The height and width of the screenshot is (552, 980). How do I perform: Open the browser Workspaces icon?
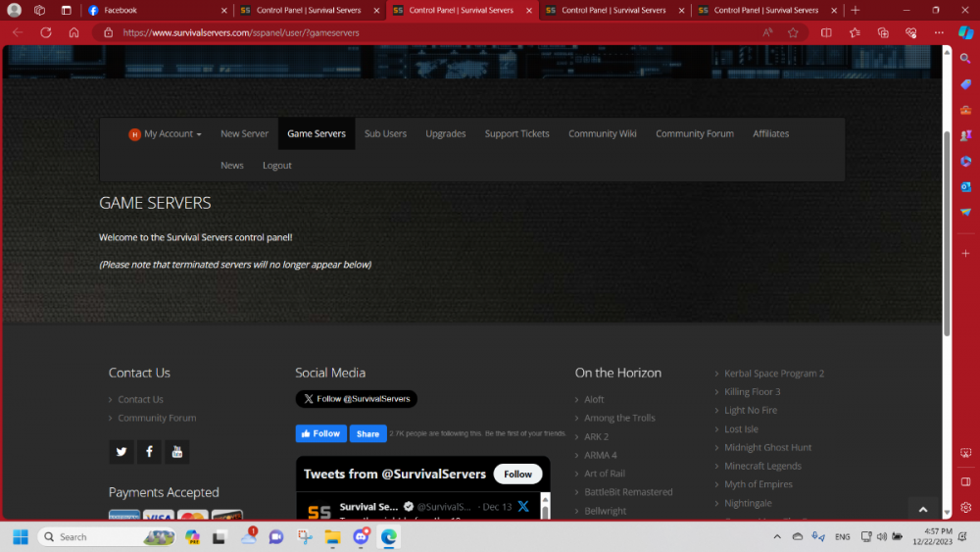(39, 10)
